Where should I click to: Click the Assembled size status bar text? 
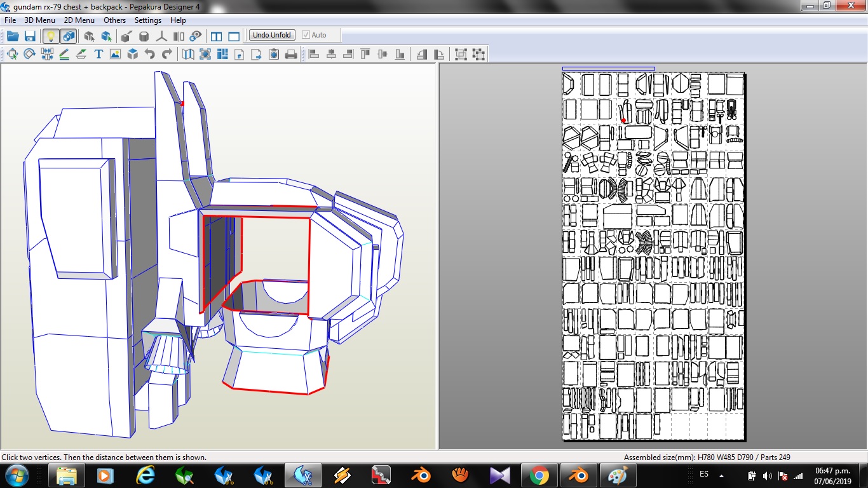[x=707, y=457]
